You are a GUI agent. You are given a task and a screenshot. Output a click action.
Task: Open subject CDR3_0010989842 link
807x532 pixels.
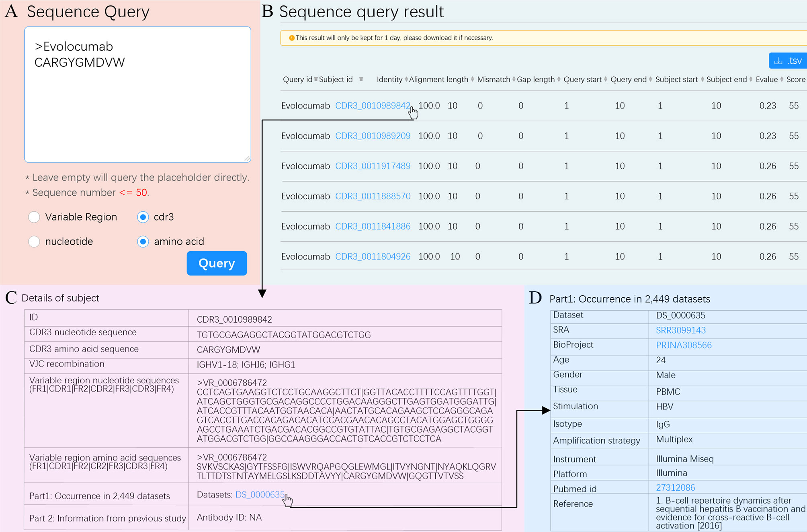tap(373, 106)
